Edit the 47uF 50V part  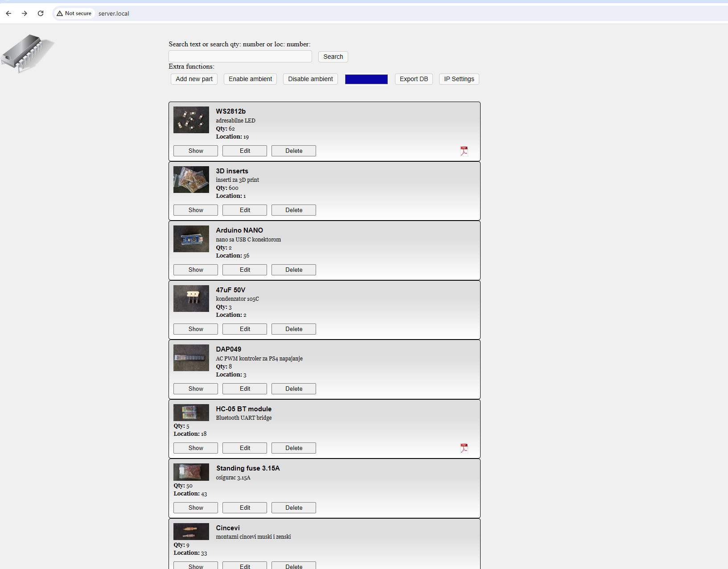click(x=245, y=329)
